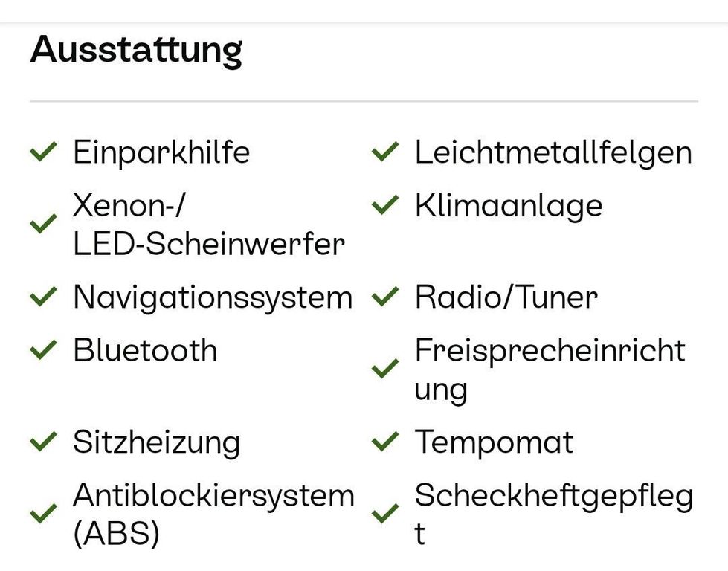Click the green checkmark beside Bluetooth
728x571 pixels.
[43, 350]
